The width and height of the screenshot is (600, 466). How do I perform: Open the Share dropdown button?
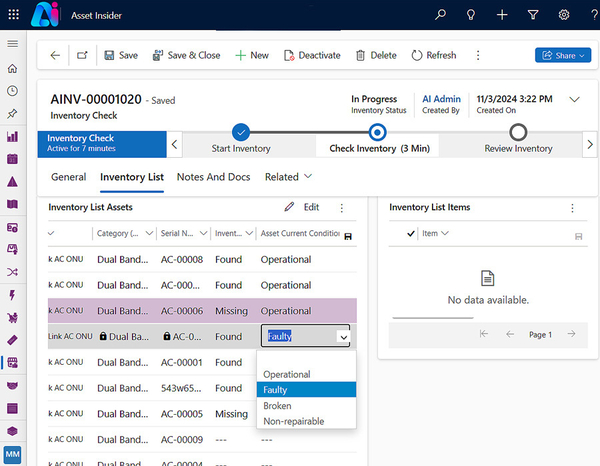(563, 55)
